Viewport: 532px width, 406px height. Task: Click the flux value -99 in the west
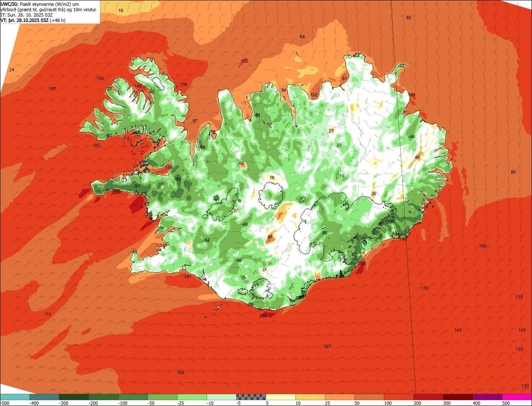point(177,179)
